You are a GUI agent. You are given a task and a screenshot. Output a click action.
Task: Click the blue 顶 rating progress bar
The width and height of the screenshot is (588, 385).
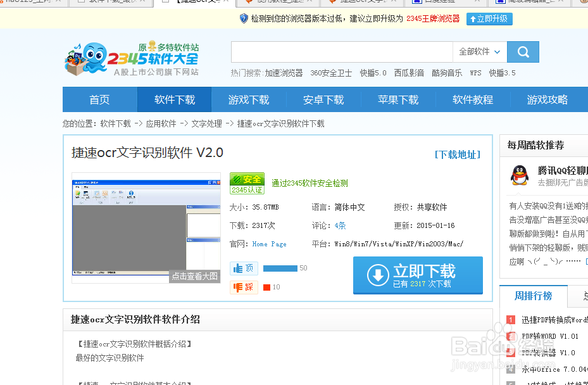[x=280, y=268]
